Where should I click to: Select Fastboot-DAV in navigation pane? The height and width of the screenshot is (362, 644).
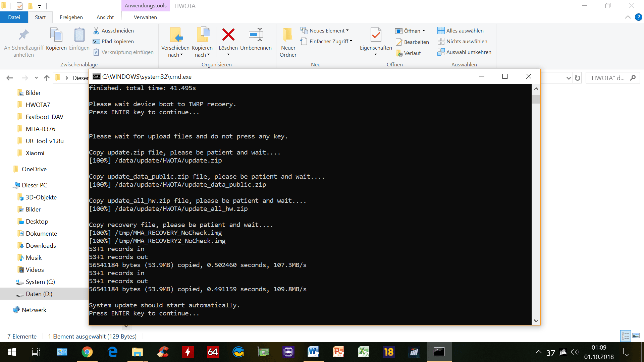(x=44, y=117)
